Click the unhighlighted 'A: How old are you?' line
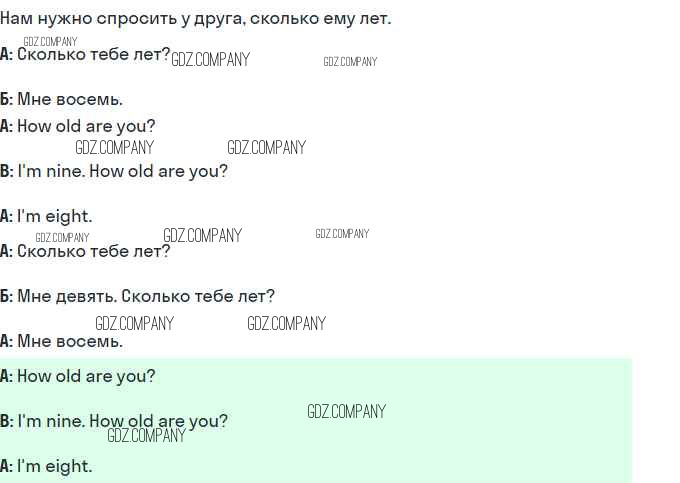 [78, 126]
